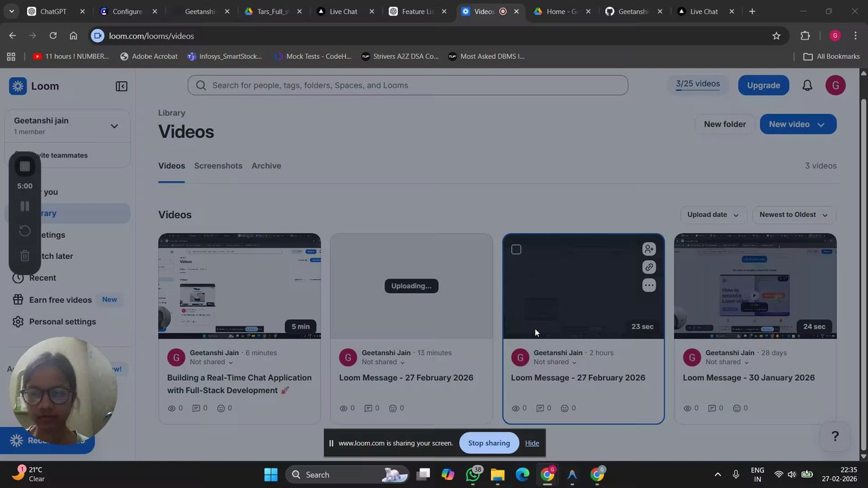Open Adobe Acrobat bookmark
868x488 pixels.
click(149, 56)
